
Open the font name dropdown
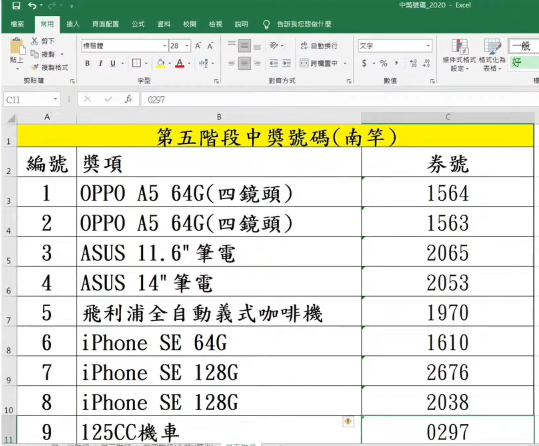[x=165, y=46]
